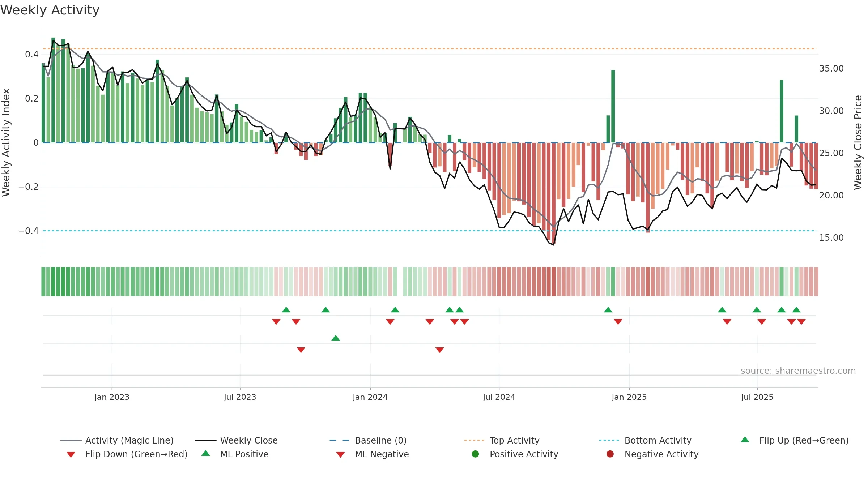
Task: Click the −0.2 left axis tick label
Action: [x=29, y=187]
